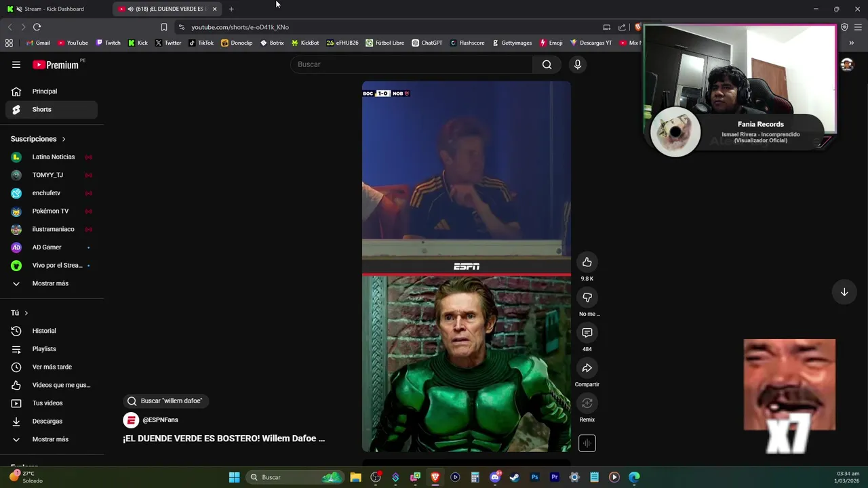Dislike the Short with thumbs down
868x488 pixels.
coord(587,298)
